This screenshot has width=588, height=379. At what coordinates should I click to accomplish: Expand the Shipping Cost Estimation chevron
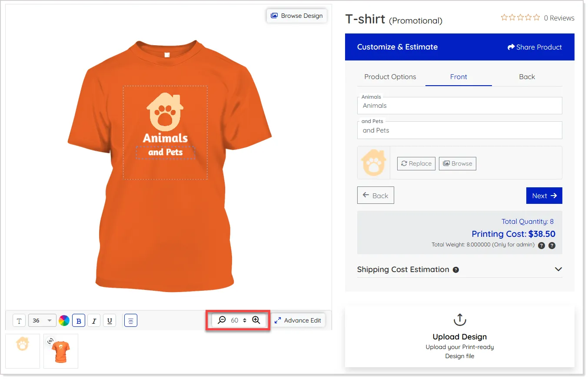click(558, 269)
